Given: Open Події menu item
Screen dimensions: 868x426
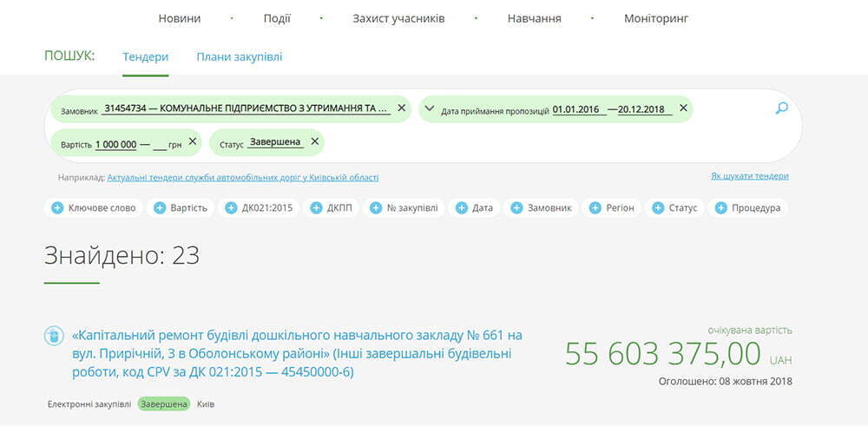Looking at the screenshot, I should tap(277, 18).
